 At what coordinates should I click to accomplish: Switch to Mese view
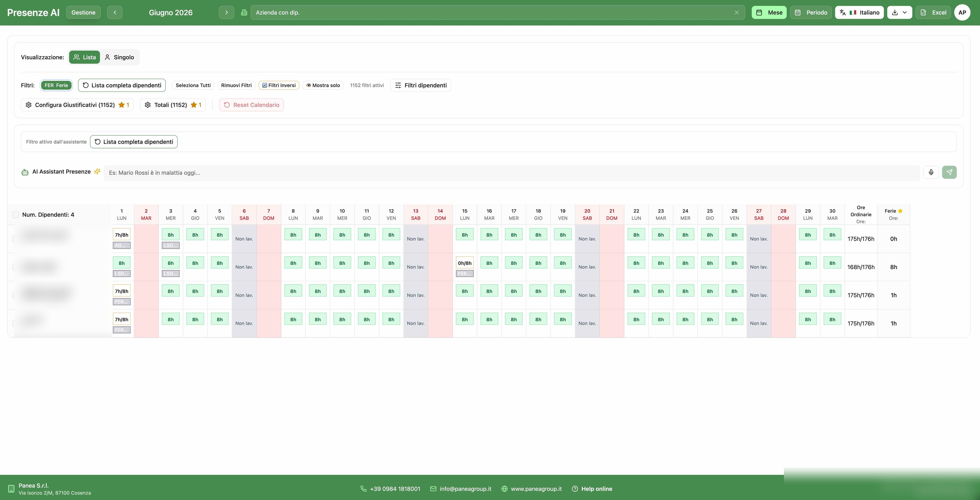[769, 13]
